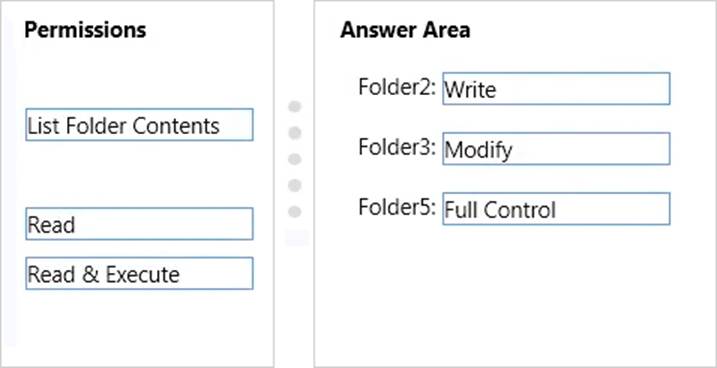Click empty slot between List Folder Contents and Read

click(139, 174)
